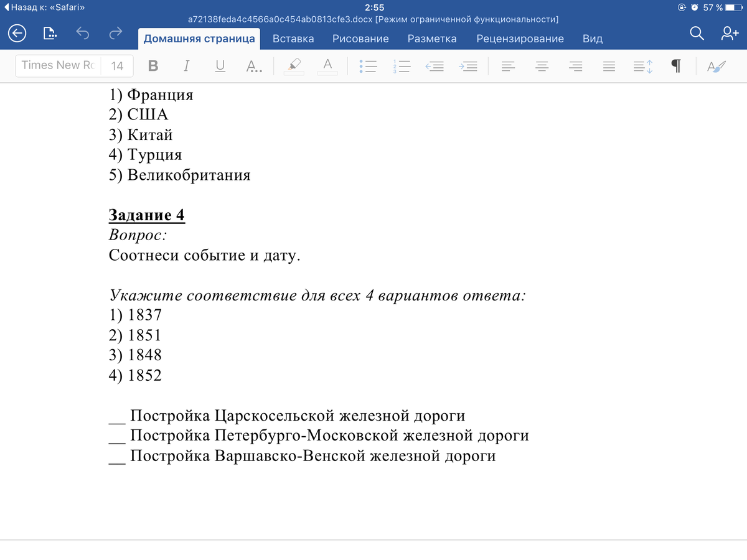The height and width of the screenshot is (560, 747).
Task: Decrease paragraph indent
Action: click(435, 66)
